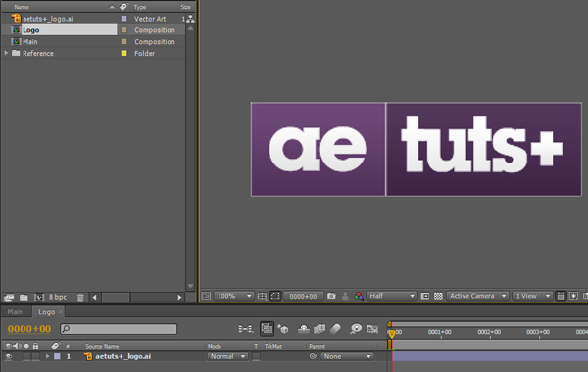This screenshot has height=372, width=588.
Task: Open the Half resolution dropdown
Action: point(391,296)
